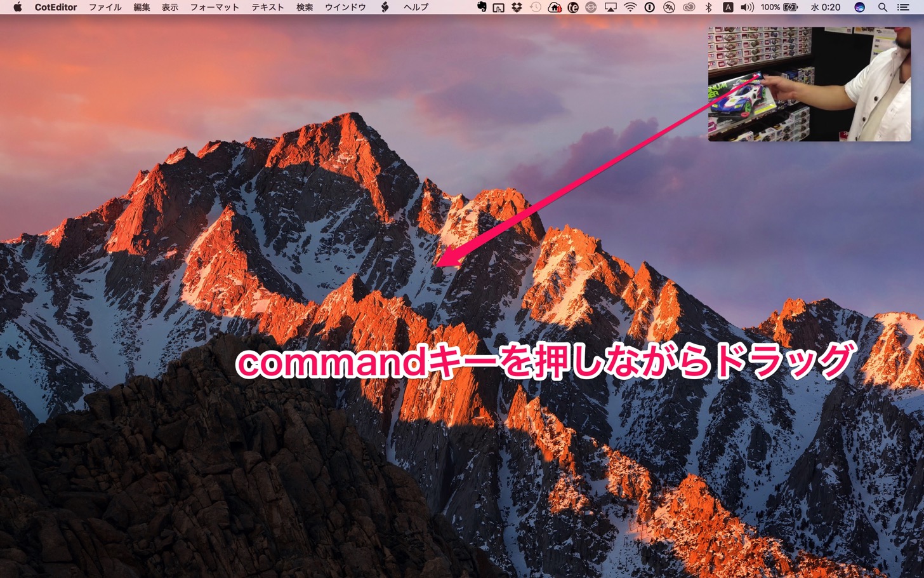
Task: Open the ファイル menu
Action: 105,8
